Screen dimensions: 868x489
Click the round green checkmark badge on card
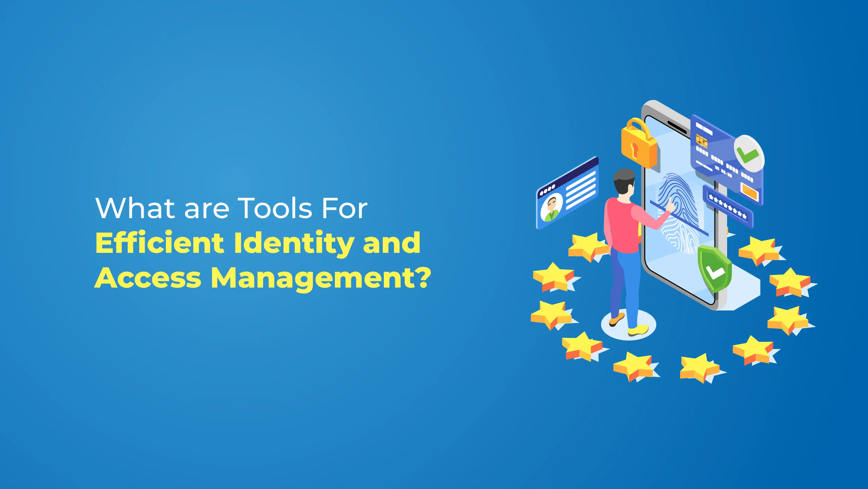pyautogui.click(x=749, y=154)
